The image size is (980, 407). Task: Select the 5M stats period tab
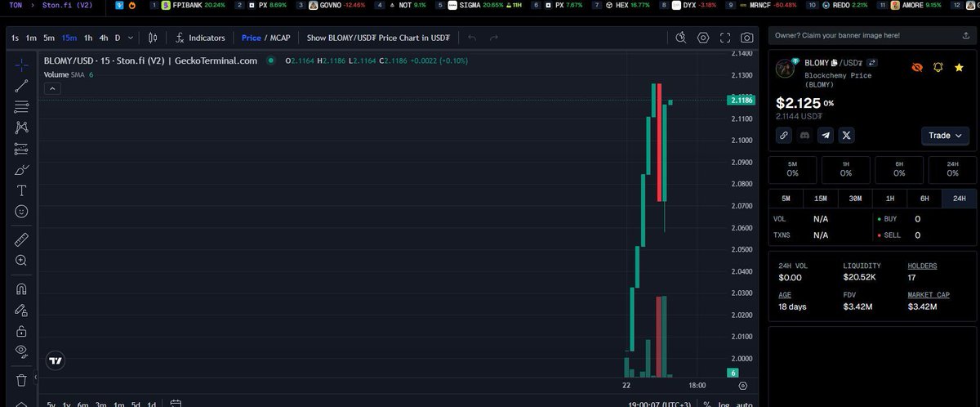pos(786,199)
